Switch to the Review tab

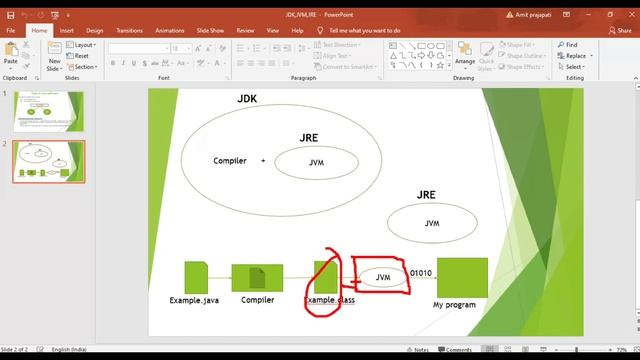[x=245, y=31]
